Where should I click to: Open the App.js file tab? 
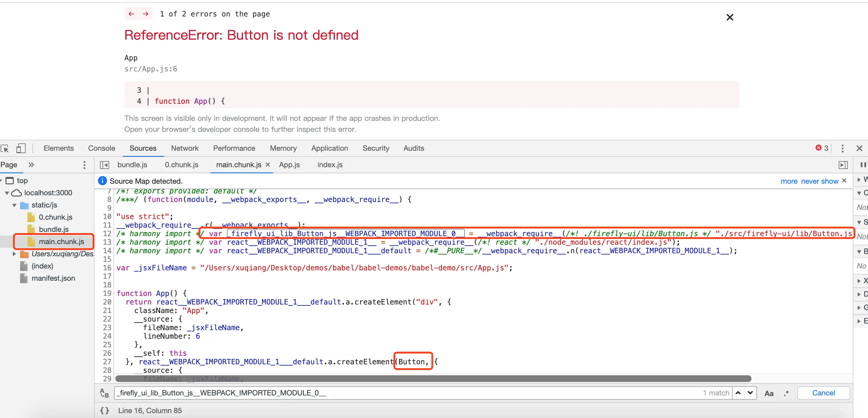pos(289,165)
